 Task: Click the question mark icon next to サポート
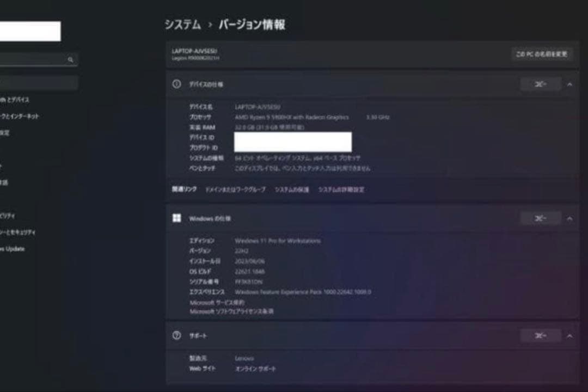pos(175,335)
